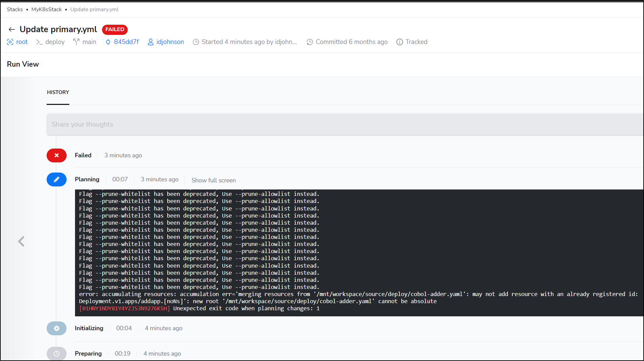Click the branch icon beside main

(x=76, y=42)
